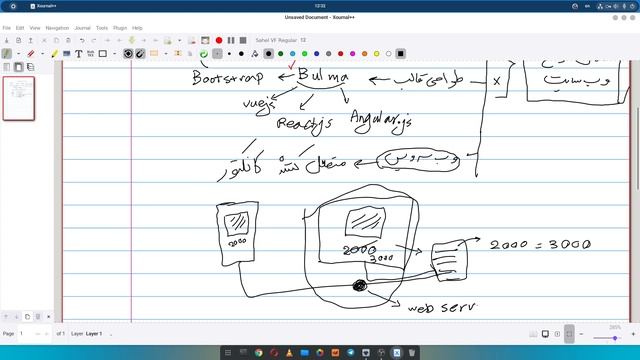Open the shape tool dropdown arrow

point(115,53)
